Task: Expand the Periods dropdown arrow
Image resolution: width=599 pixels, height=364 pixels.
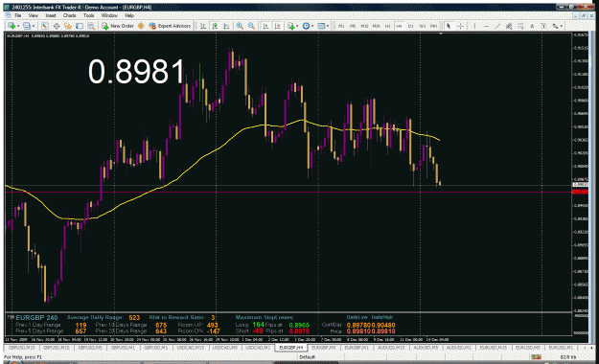Action: [x=312, y=26]
